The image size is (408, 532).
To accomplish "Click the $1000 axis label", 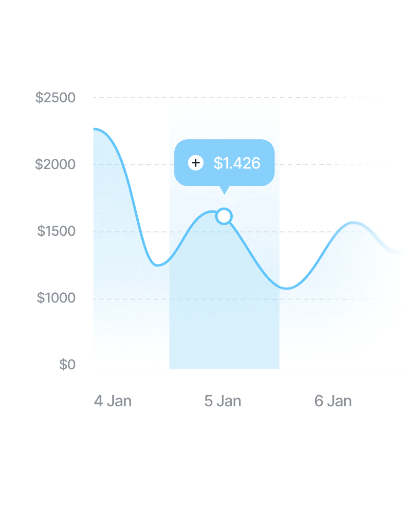I will point(56,298).
